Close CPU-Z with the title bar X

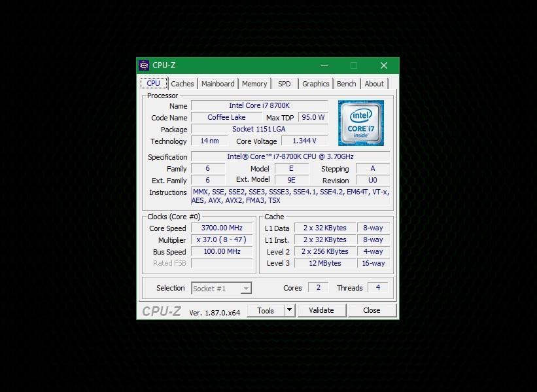click(x=384, y=65)
